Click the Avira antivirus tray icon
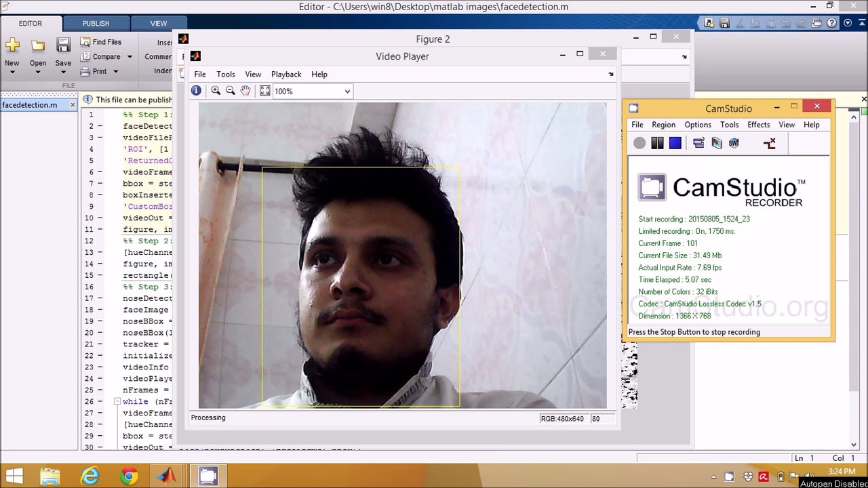The height and width of the screenshot is (488, 868). pos(764,476)
